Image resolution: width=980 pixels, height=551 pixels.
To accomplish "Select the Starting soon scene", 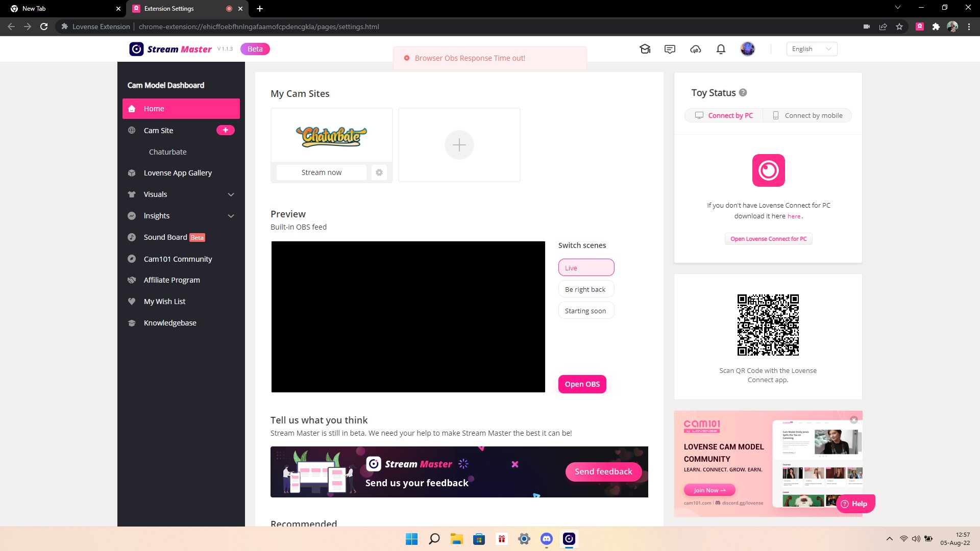I will [x=586, y=311].
